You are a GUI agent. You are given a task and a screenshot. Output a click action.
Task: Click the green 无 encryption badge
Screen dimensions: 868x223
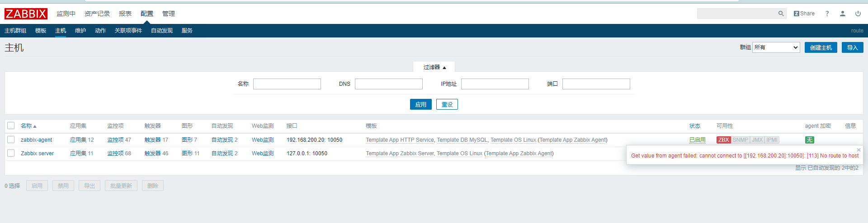pyautogui.click(x=810, y=140)
